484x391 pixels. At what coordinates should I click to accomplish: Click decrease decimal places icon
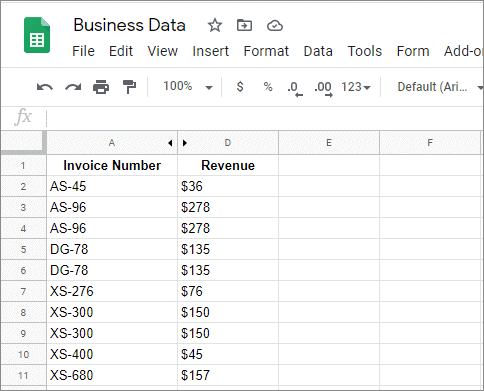pos(295,89)
